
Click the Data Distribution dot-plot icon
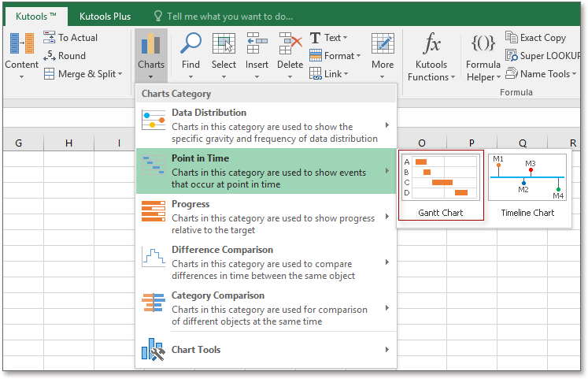tap(153, 120)
